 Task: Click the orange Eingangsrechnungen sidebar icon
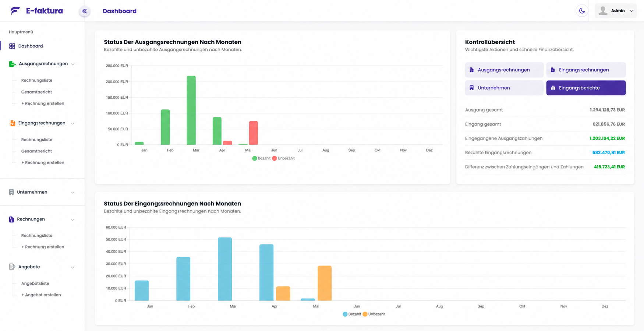point(12,123)
